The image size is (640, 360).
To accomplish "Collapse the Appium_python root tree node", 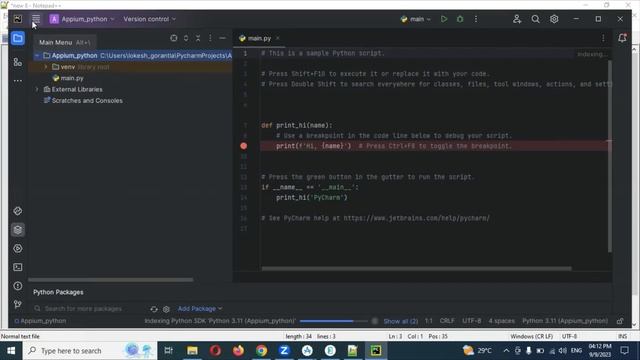I will (37, 56).
